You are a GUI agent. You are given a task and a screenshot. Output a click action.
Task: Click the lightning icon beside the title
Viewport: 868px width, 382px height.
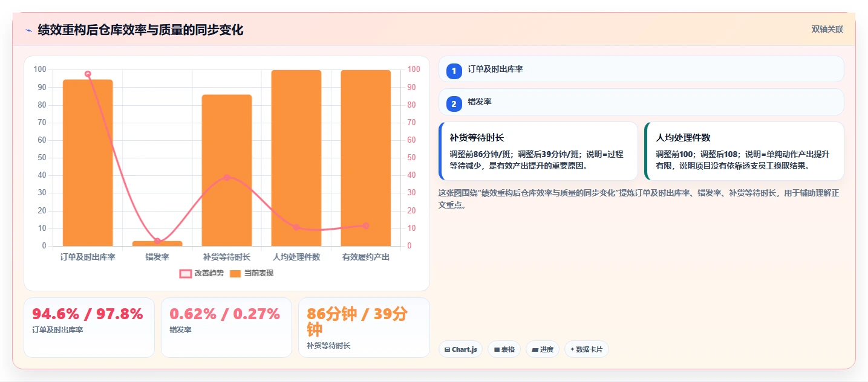coord(28,30)
